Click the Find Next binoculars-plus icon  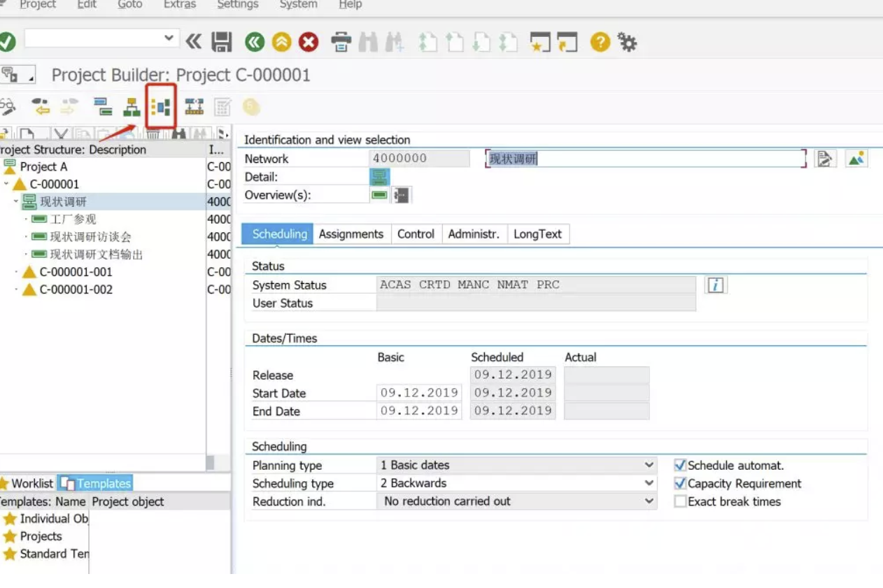click(394, 42)
